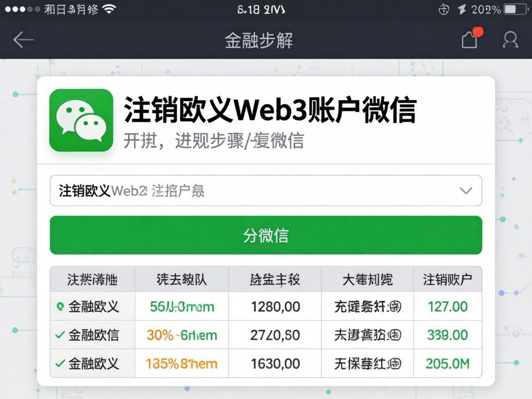Screen dimensions: 532x399
Task: Tap the signal strength dots
Action: [x=22, y=9]
